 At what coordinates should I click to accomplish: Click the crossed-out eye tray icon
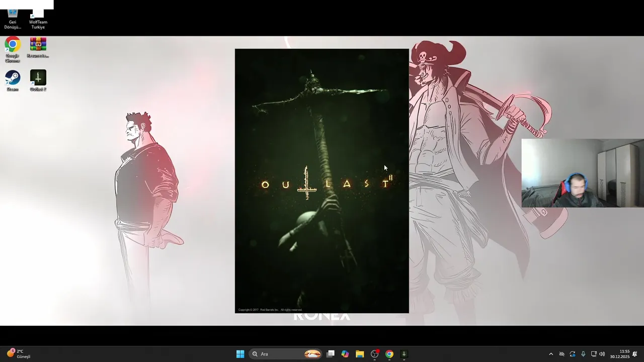[x=562, y=354]
